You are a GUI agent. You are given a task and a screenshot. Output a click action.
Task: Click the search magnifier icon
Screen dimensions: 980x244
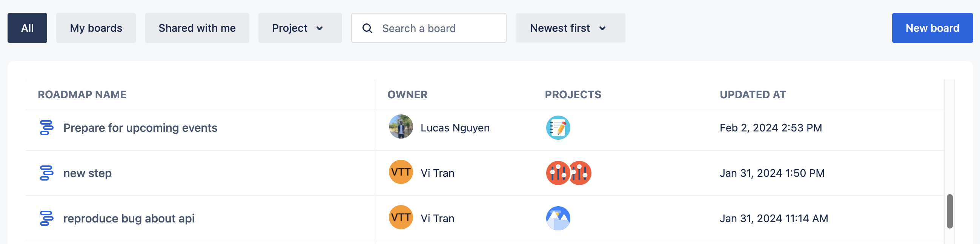[367, 28]
